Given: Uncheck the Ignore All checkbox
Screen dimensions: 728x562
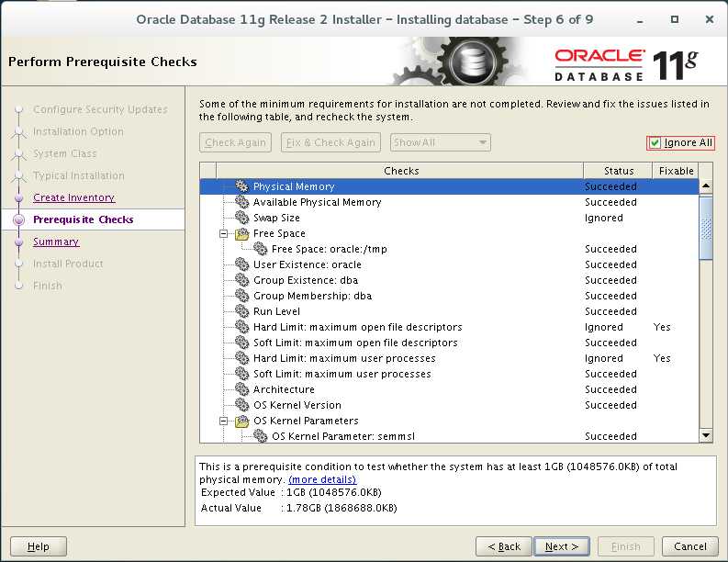Looking at the screenshot, I should pos(655,142).
